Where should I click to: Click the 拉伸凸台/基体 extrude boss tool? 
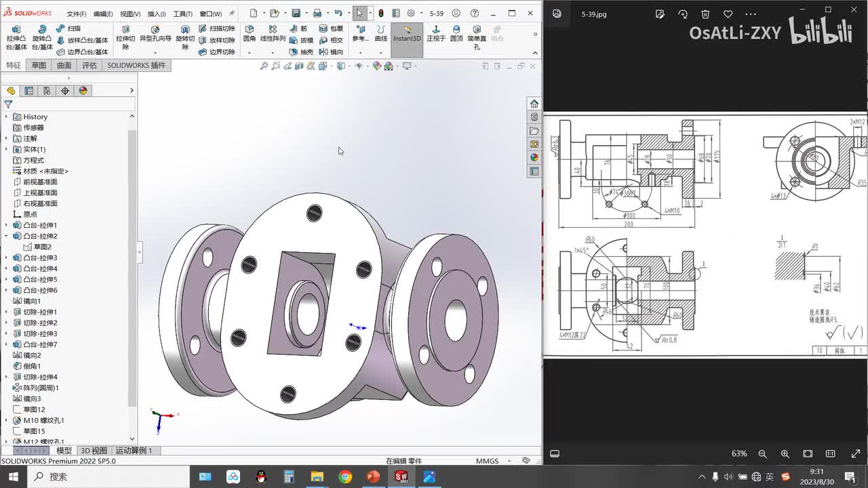coord(16,39)
